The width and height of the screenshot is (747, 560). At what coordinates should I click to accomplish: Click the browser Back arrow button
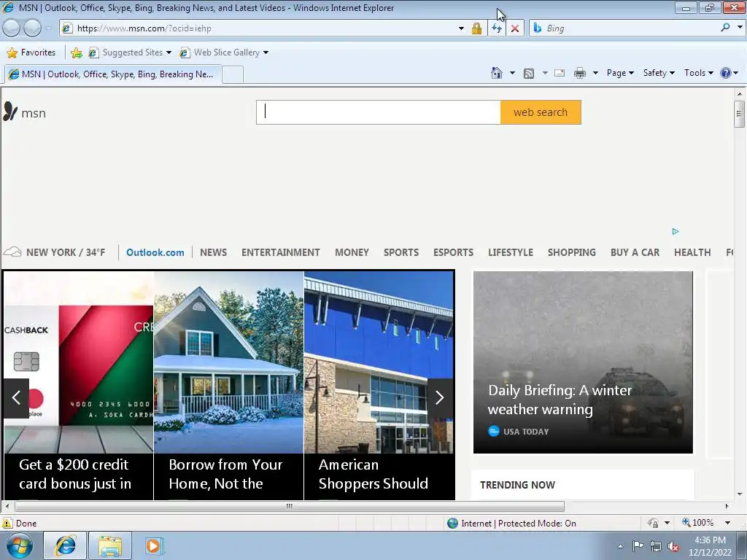click(12, 28)
